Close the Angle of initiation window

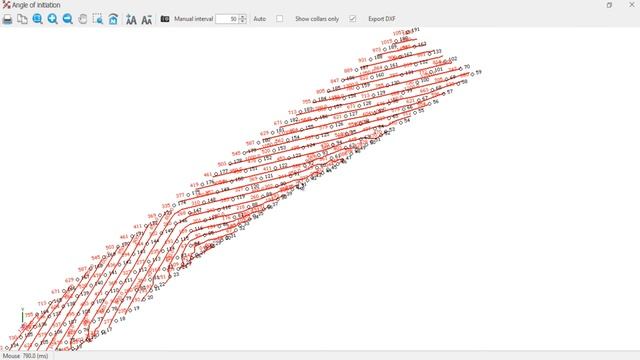631,4
